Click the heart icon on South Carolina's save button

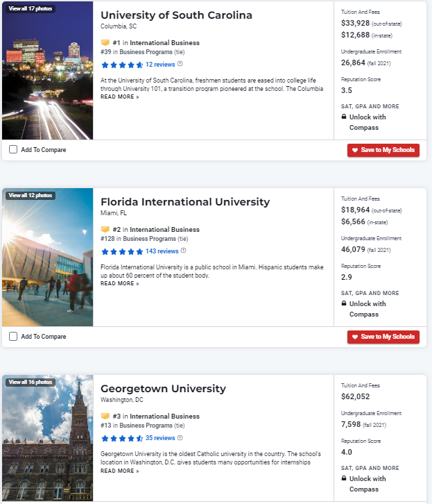(354, 150)
